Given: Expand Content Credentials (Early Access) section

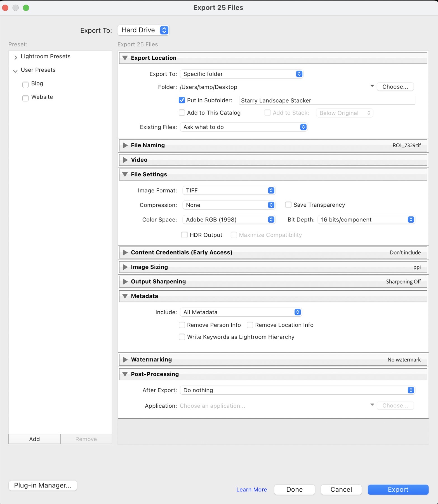Looking at the screenshot, I should click(125, 253).
